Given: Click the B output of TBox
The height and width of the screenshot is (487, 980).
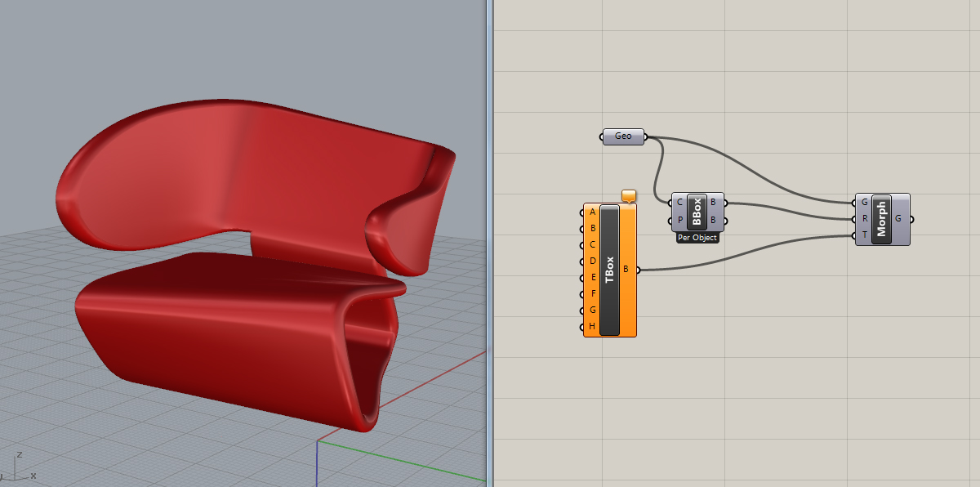Looking at the screenshot, I should [x=626, y=269].
